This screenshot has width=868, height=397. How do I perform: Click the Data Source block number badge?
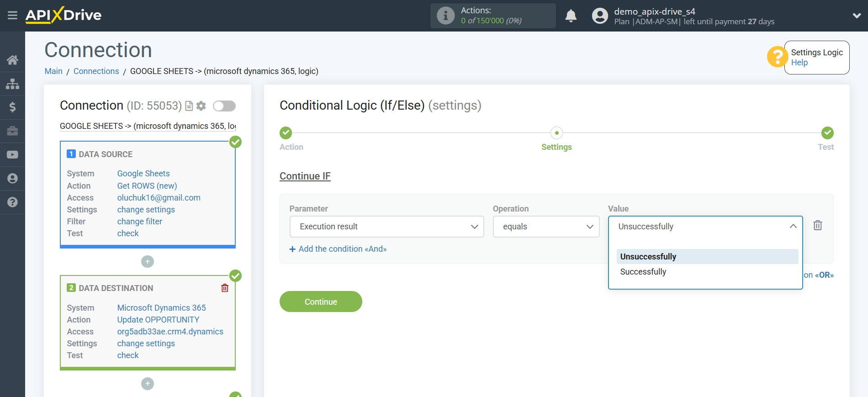point(71,154)
